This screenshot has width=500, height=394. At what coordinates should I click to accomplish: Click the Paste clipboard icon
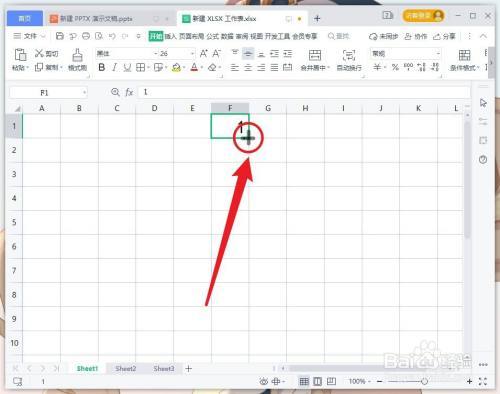coord(20,54)
